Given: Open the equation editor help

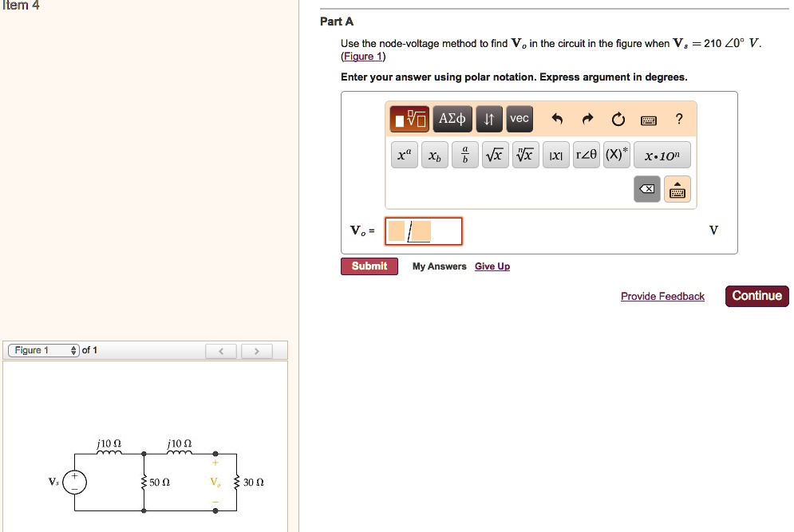Looking at the screenshot, I should coord(677,118).
